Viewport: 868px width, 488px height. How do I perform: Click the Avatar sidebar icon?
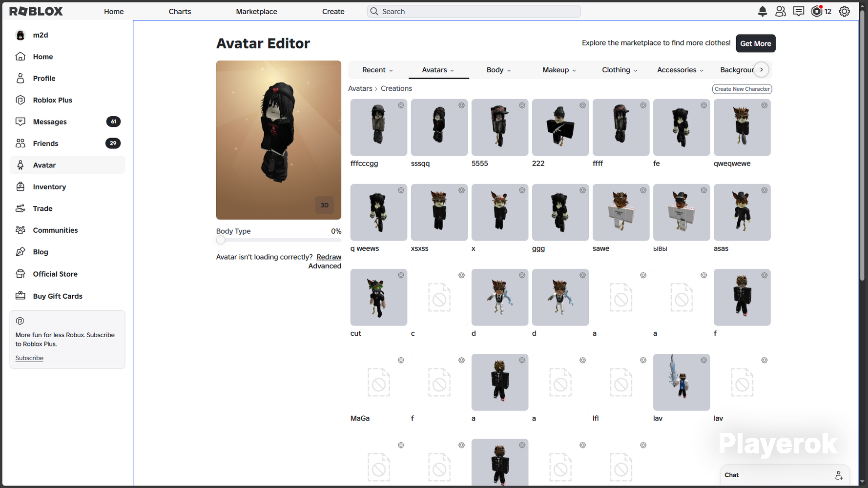21,165
